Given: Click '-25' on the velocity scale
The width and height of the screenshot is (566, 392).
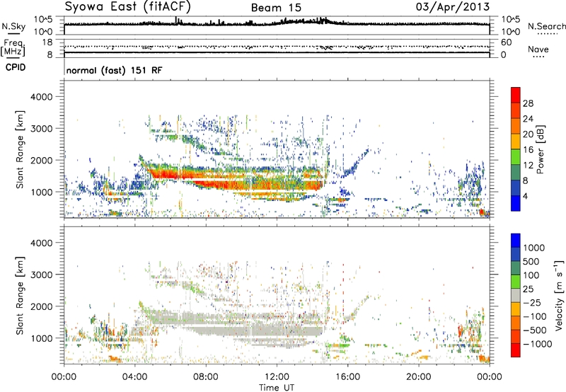Looking at the screenshot, I should [x=533, y=302].
